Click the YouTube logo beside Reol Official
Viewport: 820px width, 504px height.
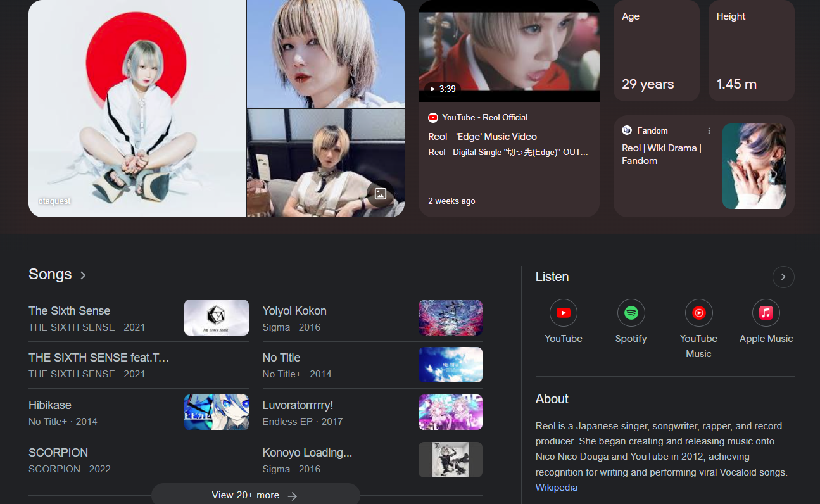[x=433, y=117]
